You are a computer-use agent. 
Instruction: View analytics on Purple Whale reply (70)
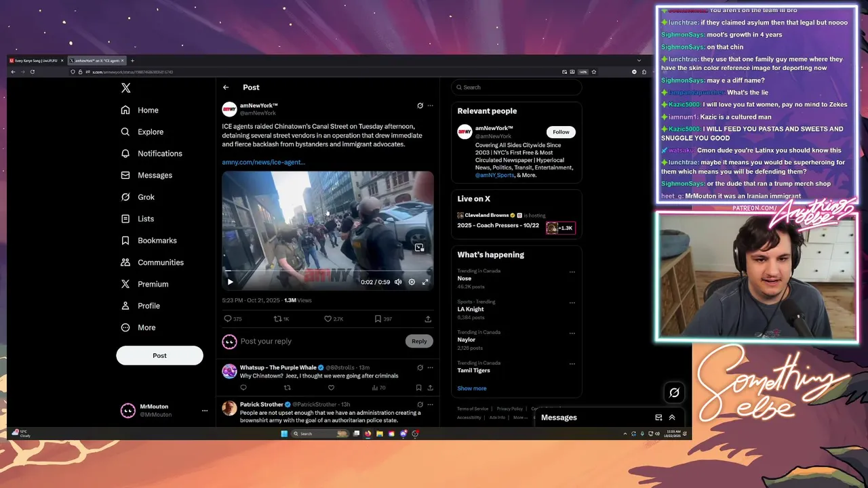coord(378,388)
